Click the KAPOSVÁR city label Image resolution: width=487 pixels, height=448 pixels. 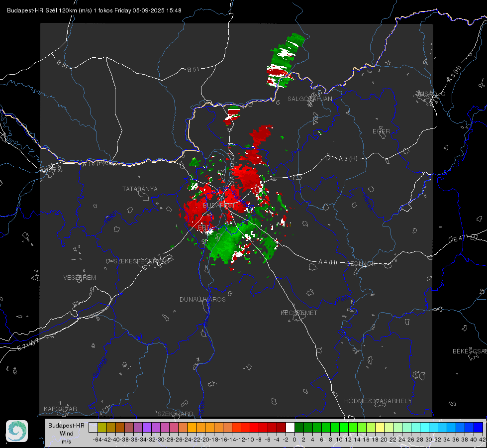tap(60, 409)
